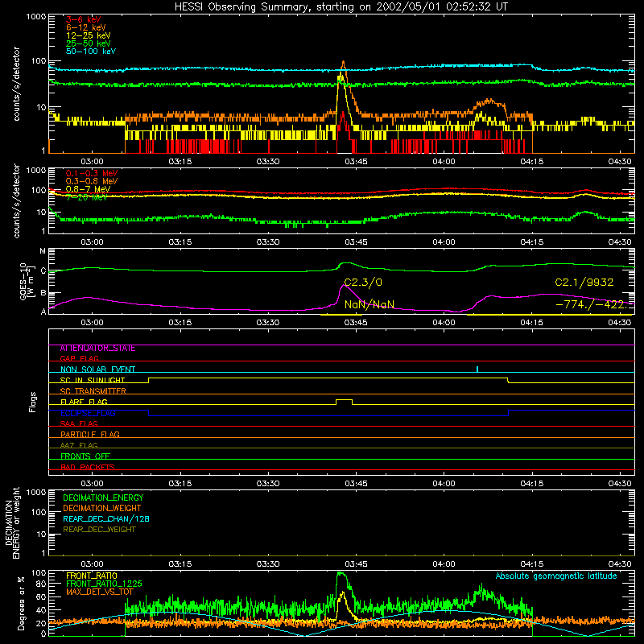This screenshot has width=644, height=644.
Task: Select the GAP_FLAG label
Action: point(79,358)
